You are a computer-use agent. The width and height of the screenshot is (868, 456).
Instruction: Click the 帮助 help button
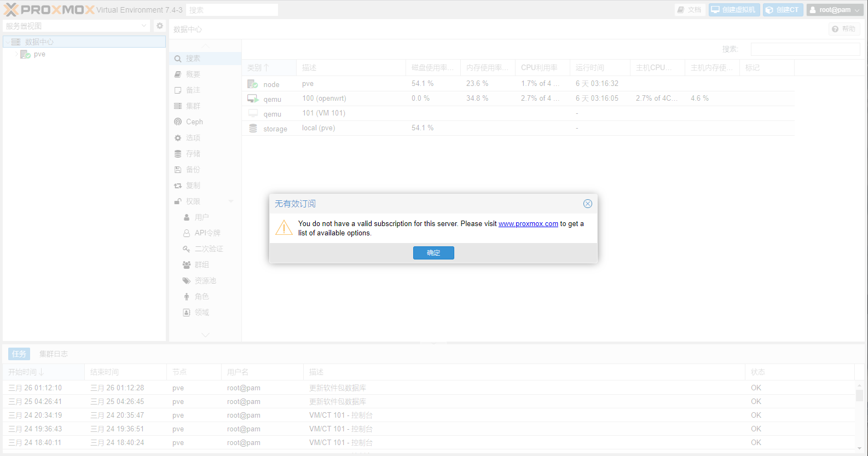844,29
